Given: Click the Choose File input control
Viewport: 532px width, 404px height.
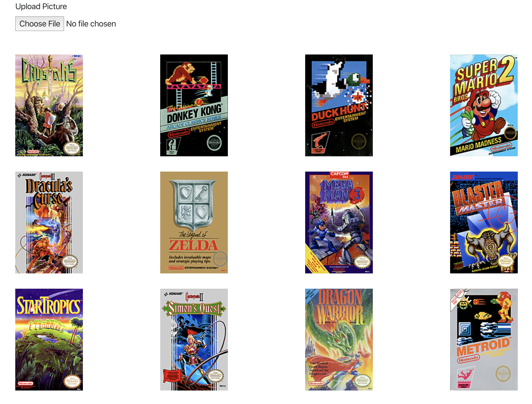Looking at the screenshot, I should coord(39,23).
